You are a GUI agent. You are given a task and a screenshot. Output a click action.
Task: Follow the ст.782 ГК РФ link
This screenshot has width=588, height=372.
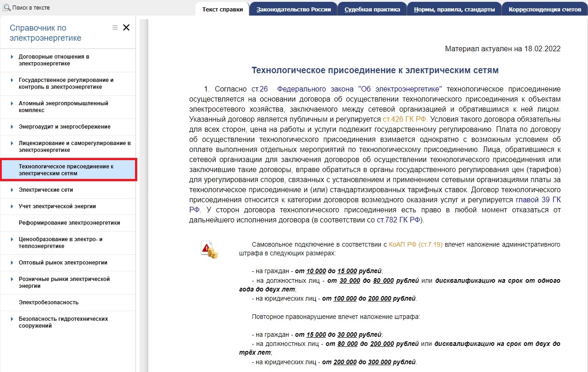pos(399,220)
